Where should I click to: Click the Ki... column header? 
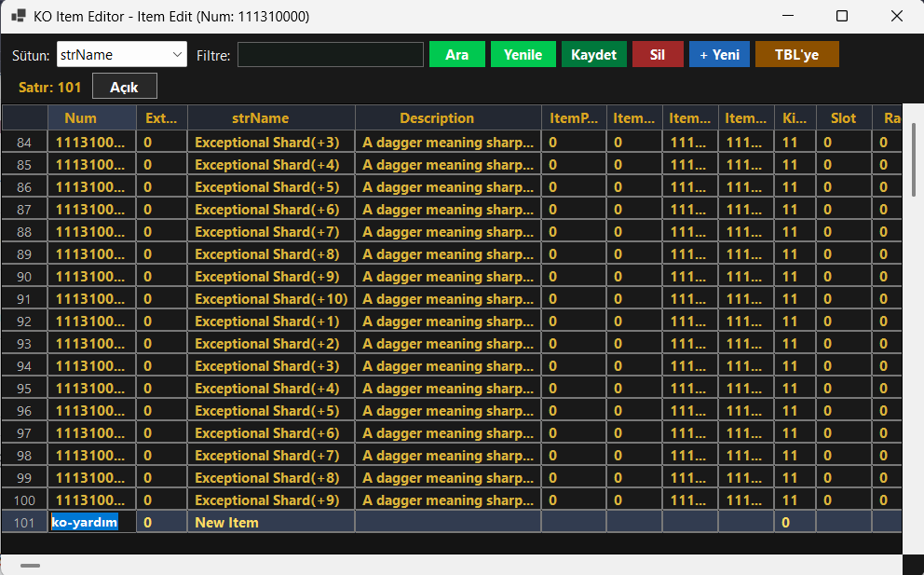pos(795,118)
